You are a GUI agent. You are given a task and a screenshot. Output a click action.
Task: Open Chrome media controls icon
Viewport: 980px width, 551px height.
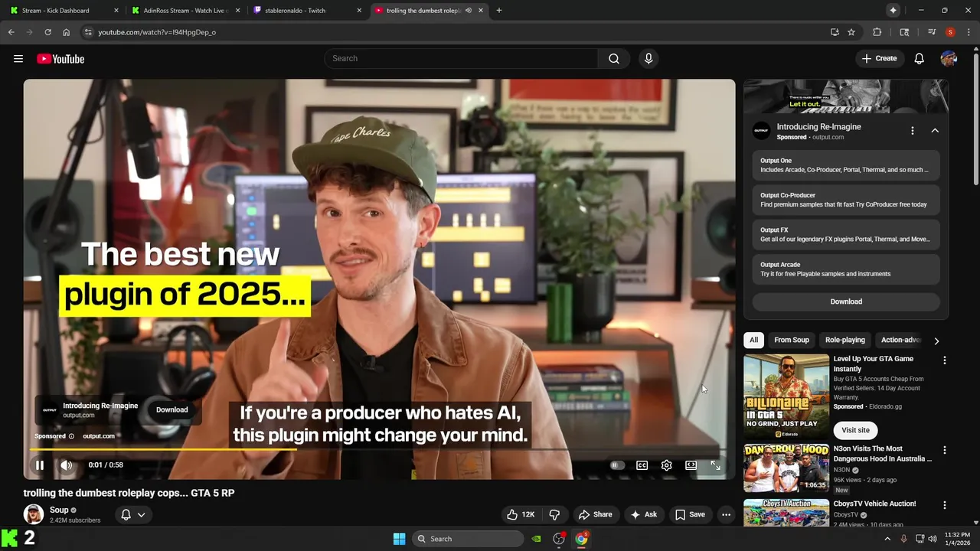tap(932, 32)
